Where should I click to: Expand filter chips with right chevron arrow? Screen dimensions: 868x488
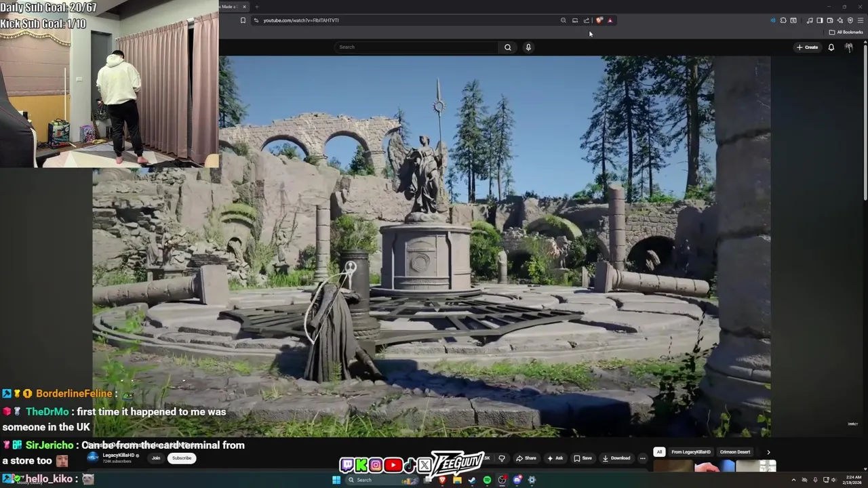coord(768,452)
